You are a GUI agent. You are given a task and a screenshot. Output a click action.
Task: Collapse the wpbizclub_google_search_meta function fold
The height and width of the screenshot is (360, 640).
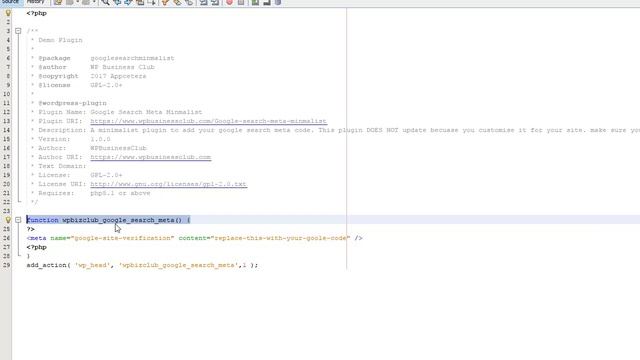pyautogui.click(x=18, y=220)
